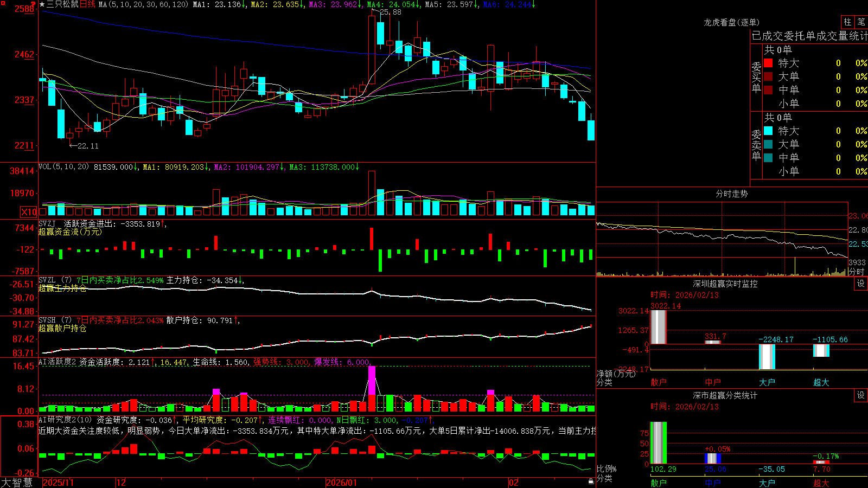Click the 22.11 low price annotation
Screen dimensions: 868x488
(x=88, y=146)
